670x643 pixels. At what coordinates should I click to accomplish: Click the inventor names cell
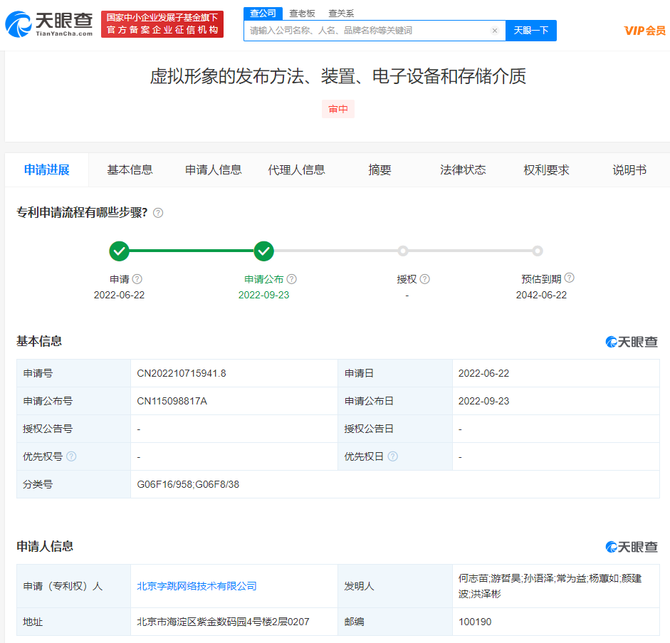tap(555, 586)
